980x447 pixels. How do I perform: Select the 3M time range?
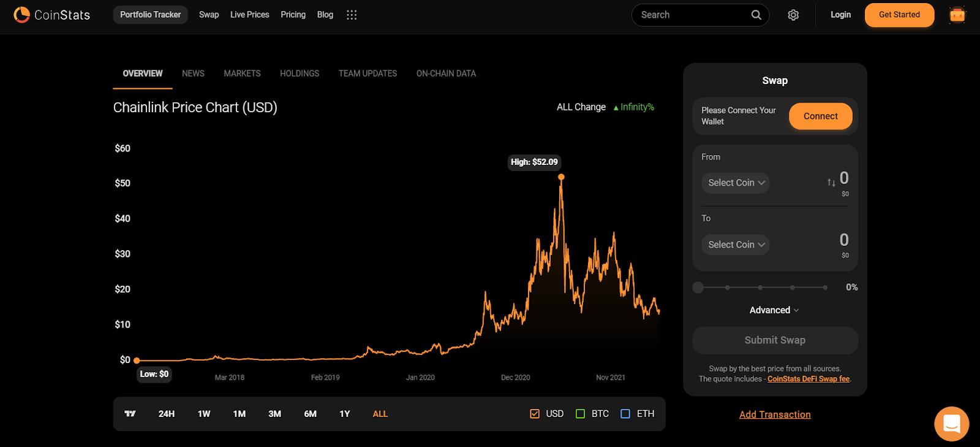pyautogui.click(x=275, y=414)
